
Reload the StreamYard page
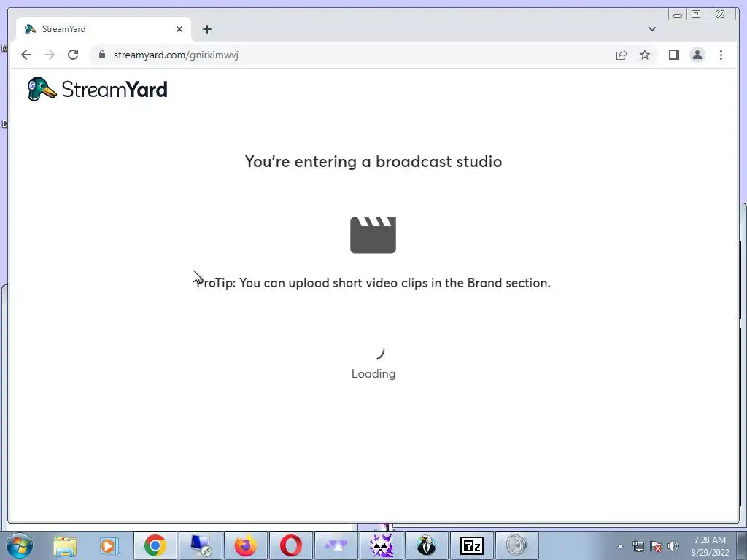[73, 55]
